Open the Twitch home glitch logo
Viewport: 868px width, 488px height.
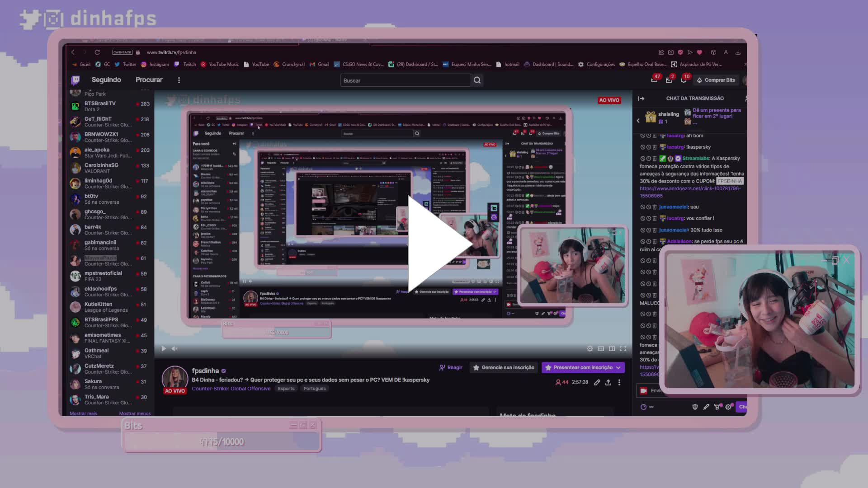(x=75, y=80)
